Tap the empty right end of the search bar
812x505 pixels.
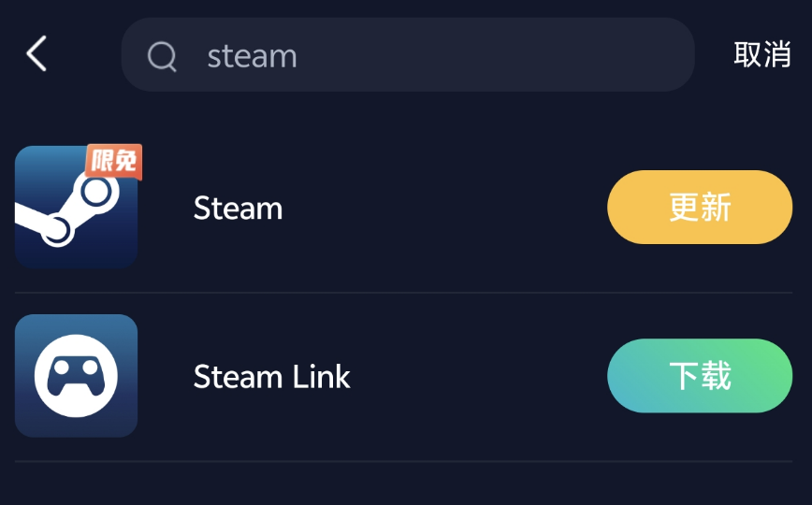click(596, 55)
